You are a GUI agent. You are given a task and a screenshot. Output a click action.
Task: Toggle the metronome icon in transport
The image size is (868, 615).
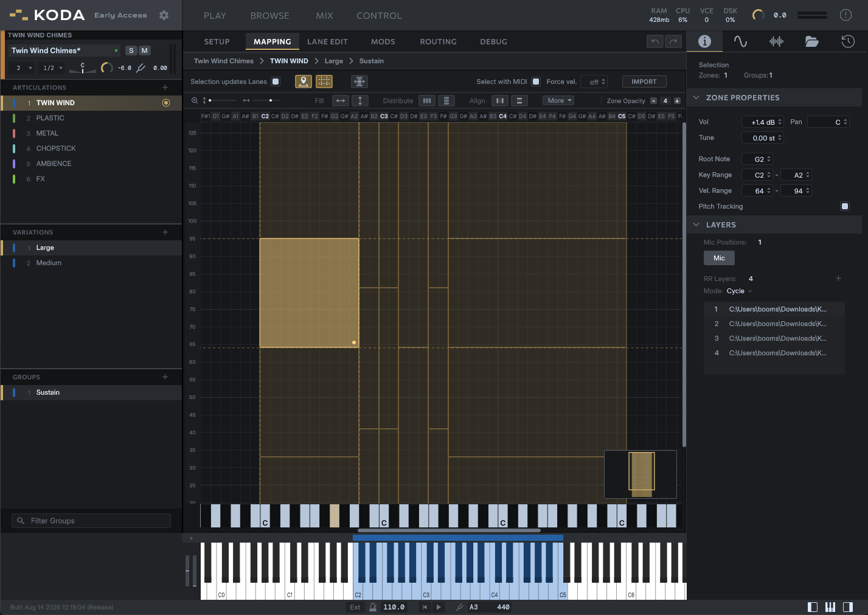[x=373, y=607]
